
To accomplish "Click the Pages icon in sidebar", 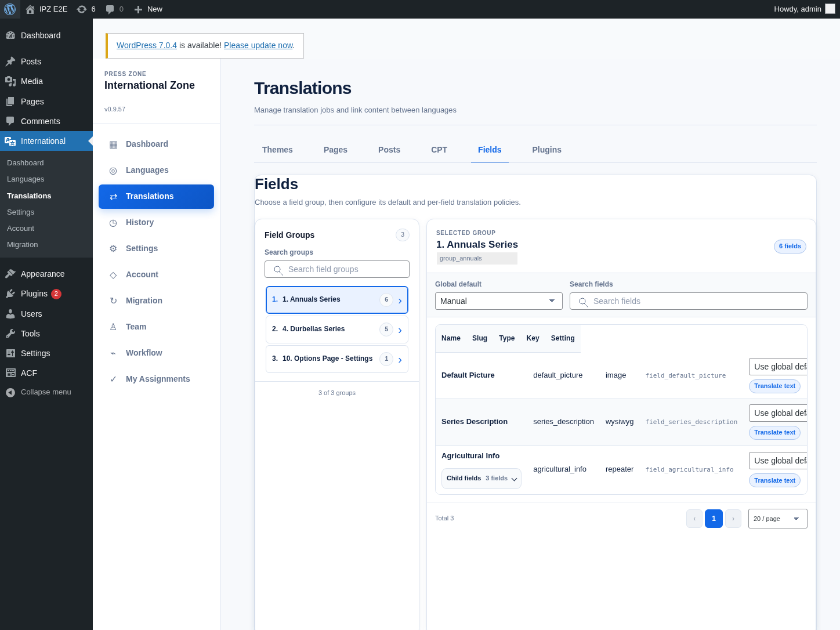I will [x=10, y=102].
